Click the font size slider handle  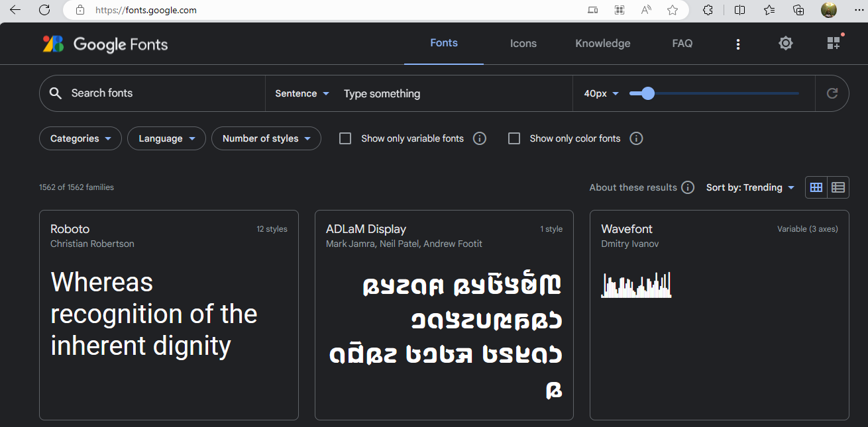click(x=648, y=93)
